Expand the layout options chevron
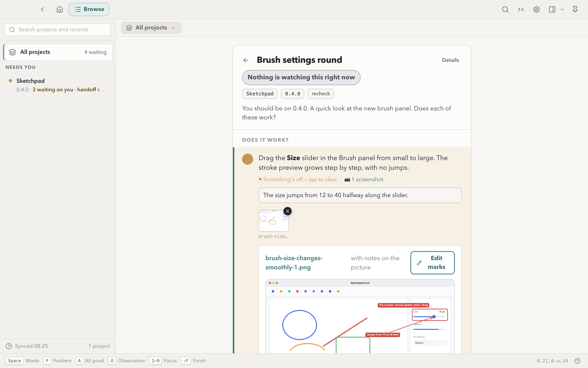The width and height of the screenshot is (588, 368). tap(562, 10)
